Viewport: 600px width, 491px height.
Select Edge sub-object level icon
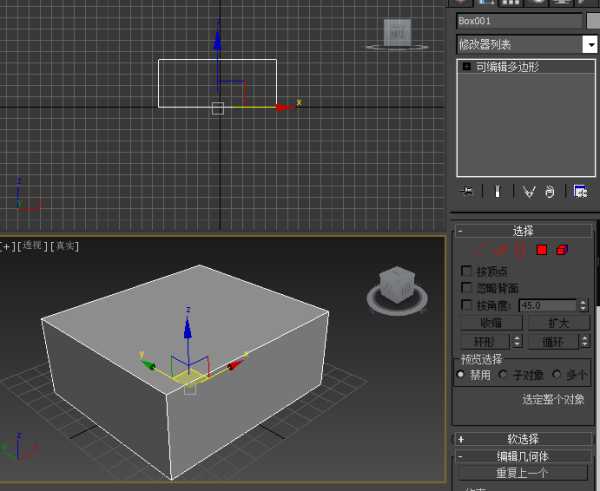(x=501, y=250)
